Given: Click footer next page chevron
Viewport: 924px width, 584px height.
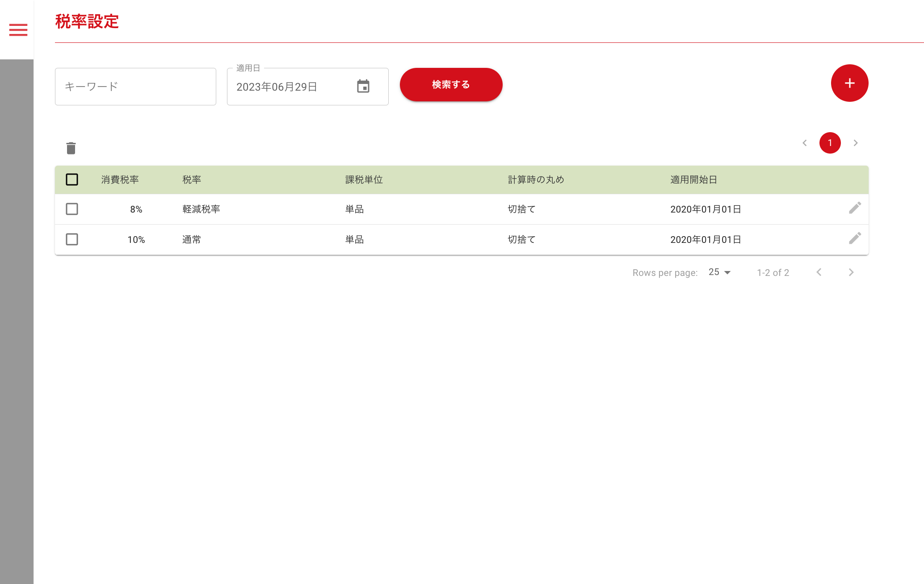Looking at the screenshot, I should [x=851, y=272].
